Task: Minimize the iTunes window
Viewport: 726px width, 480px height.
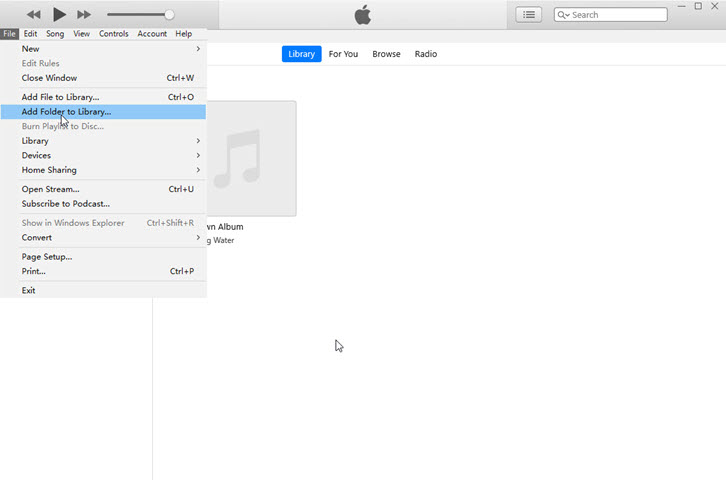Action: tap(682, 6)
